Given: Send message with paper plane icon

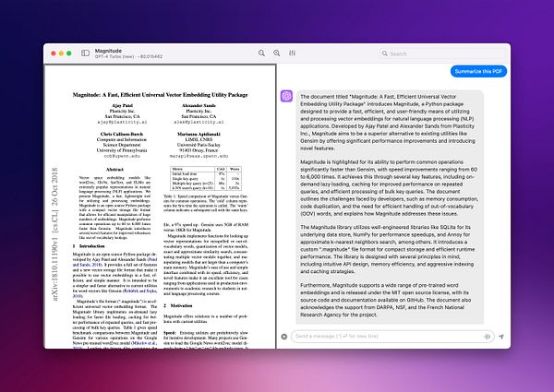Looking at the screenshot, I should point(501,337).
